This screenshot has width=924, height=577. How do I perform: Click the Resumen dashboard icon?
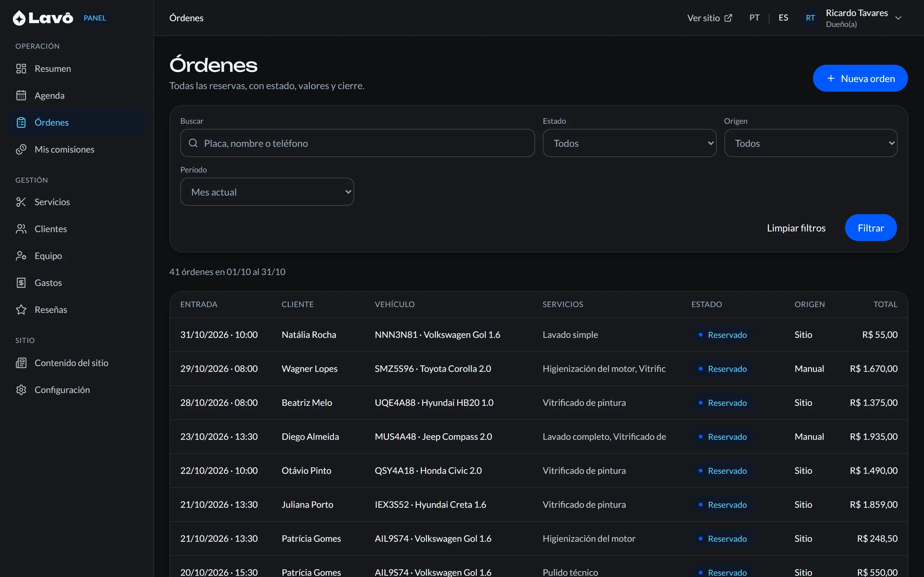pos(21,69)
